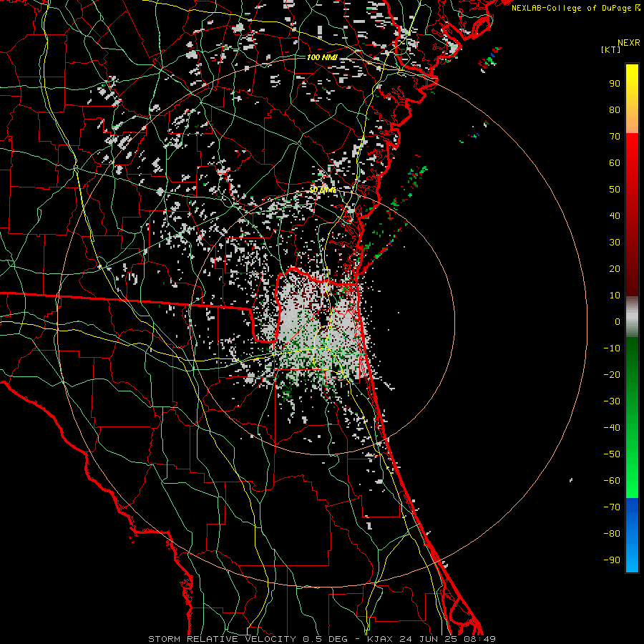Screen dimensions: 644x644
Task: Click the bright green segment of color bar
Action: coord(632,472)
